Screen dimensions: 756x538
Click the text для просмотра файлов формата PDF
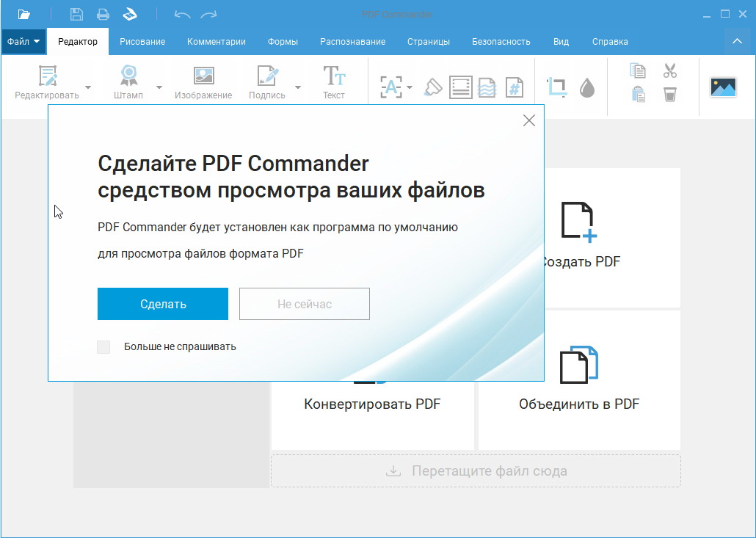click(x=200, y=253)
